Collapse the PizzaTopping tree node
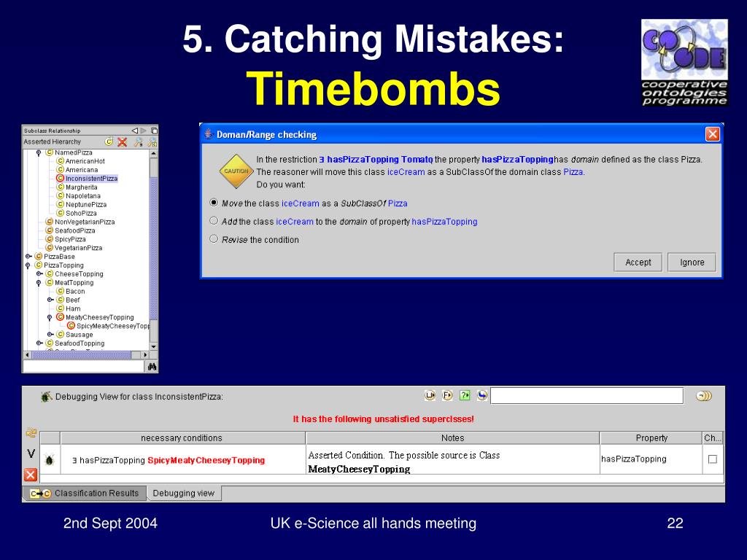The width and height of the screenshot is (747, 560). (28, 265)
